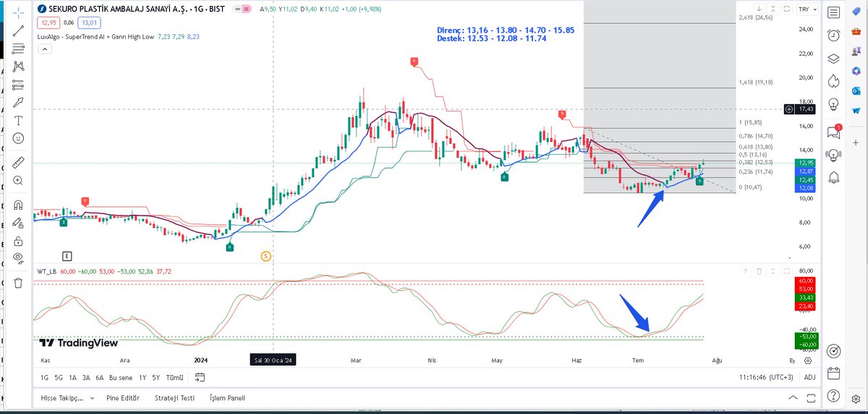Toggle the ADJ adjusted price setting
Screen dimensions: 868x414
[809, 377]
